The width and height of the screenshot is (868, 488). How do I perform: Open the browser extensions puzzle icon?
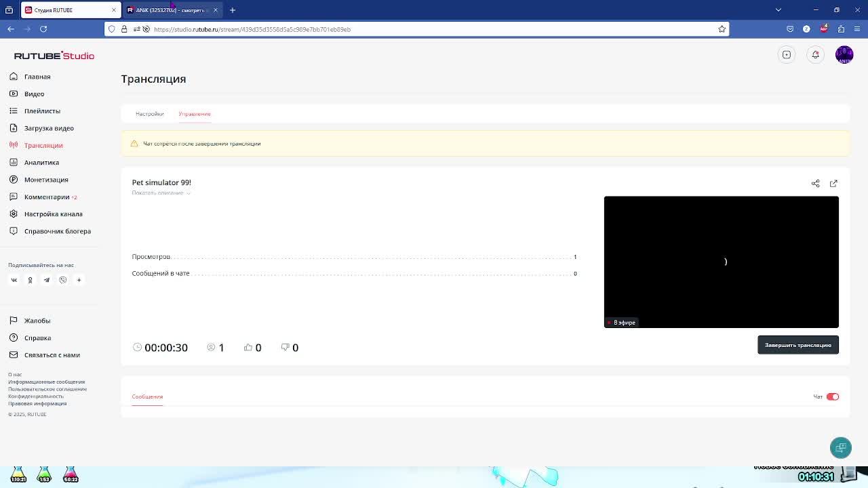tap(841, 29)
